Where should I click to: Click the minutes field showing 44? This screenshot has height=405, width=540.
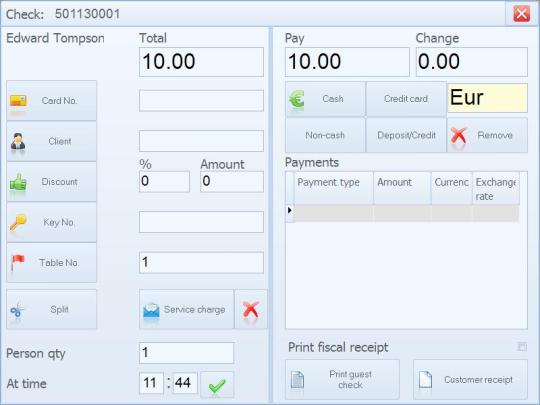click(x=185, y=383)
